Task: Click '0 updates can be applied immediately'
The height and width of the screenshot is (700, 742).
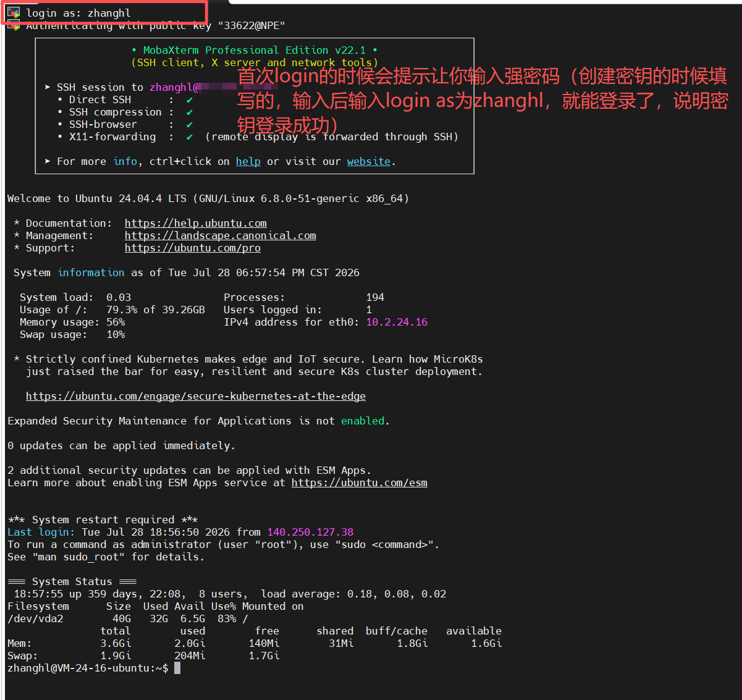Action: pyautogui.click(x=122, y=445)
